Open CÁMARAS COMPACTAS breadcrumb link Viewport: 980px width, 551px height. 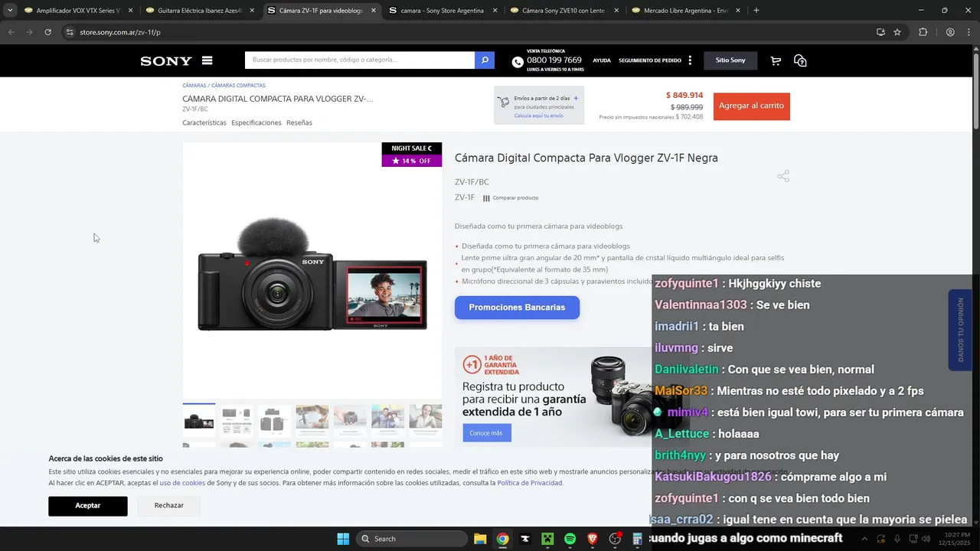pyautogui.click(x=238, y=86)
